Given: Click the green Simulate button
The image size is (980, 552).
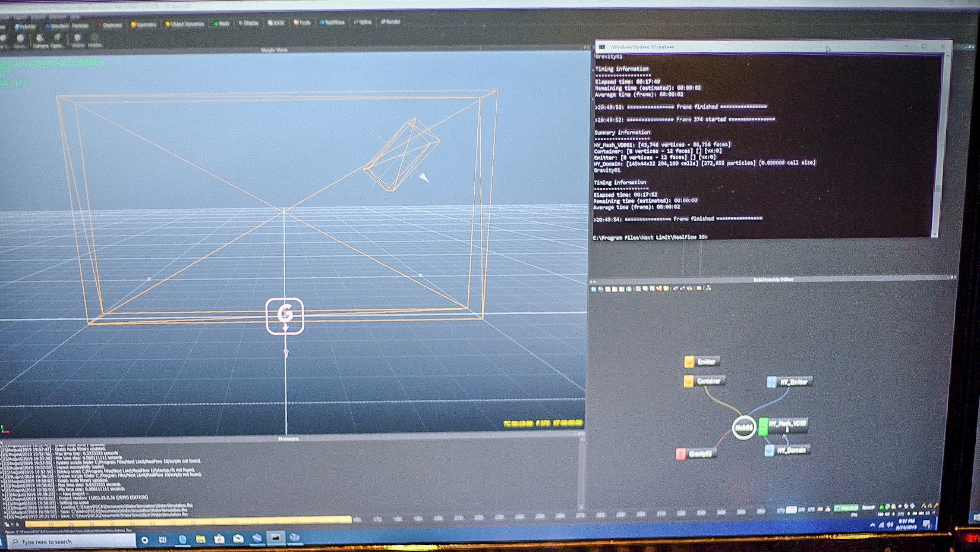Looking at the screenshot, I should click(846, 508).
